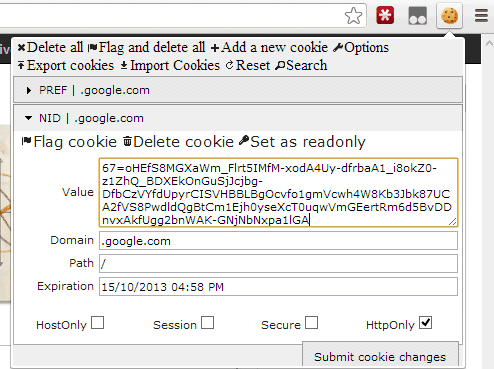The image size is (494, 369).
Task: Open the red asterisk extension icon
Action: pyautogui.click(x=385, y=15)
